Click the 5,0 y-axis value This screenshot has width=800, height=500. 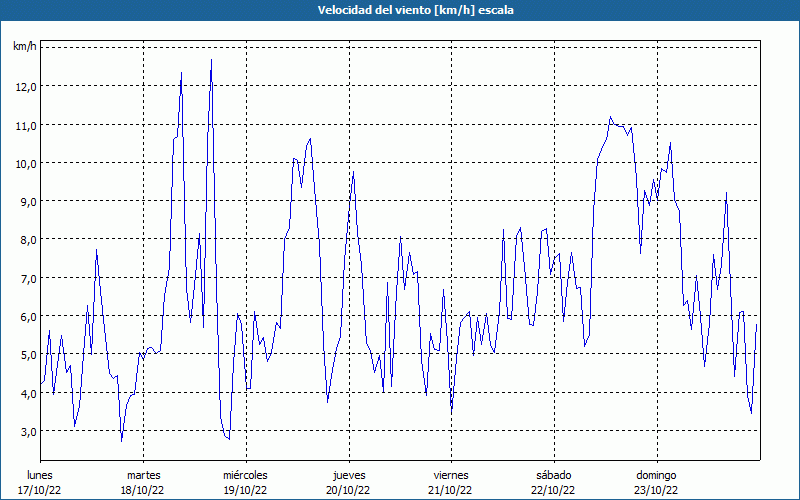[29, 355]
